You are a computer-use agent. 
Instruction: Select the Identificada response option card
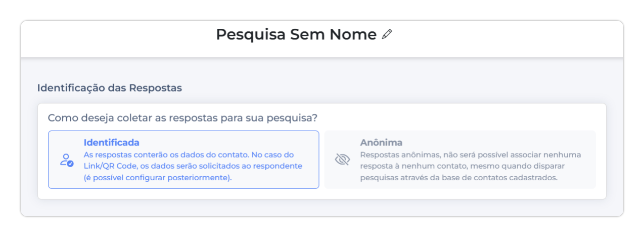[x=183, y=160]
